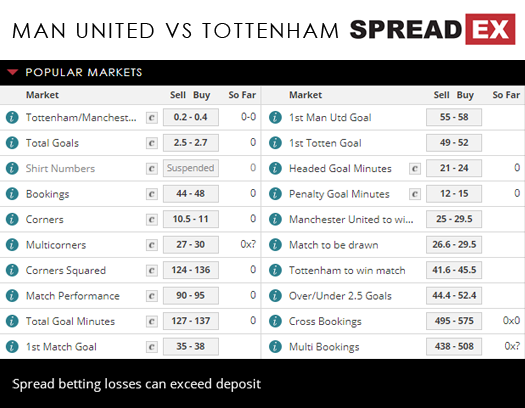Collapse the Popular Markets section arrow
525x408 pixels.
pyautogui.click(x=12, y=72)
